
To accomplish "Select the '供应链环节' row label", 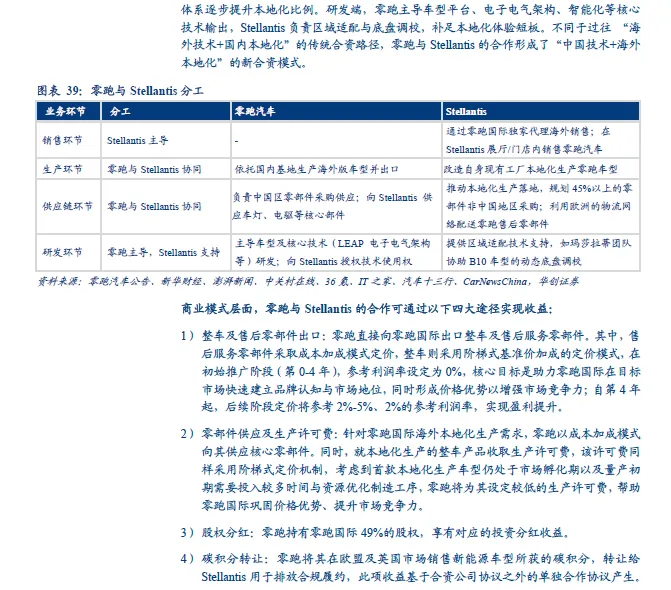I will [68, 206].
